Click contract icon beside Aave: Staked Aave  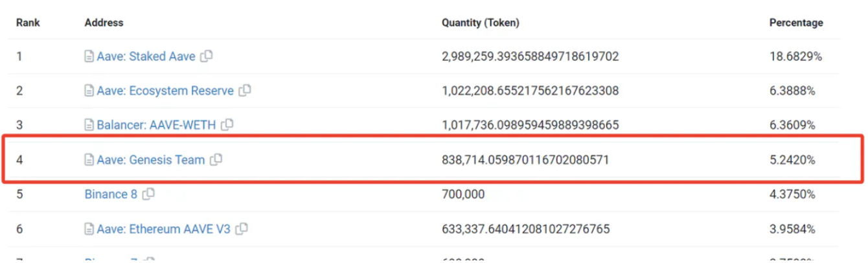click(x=89, y=57)
